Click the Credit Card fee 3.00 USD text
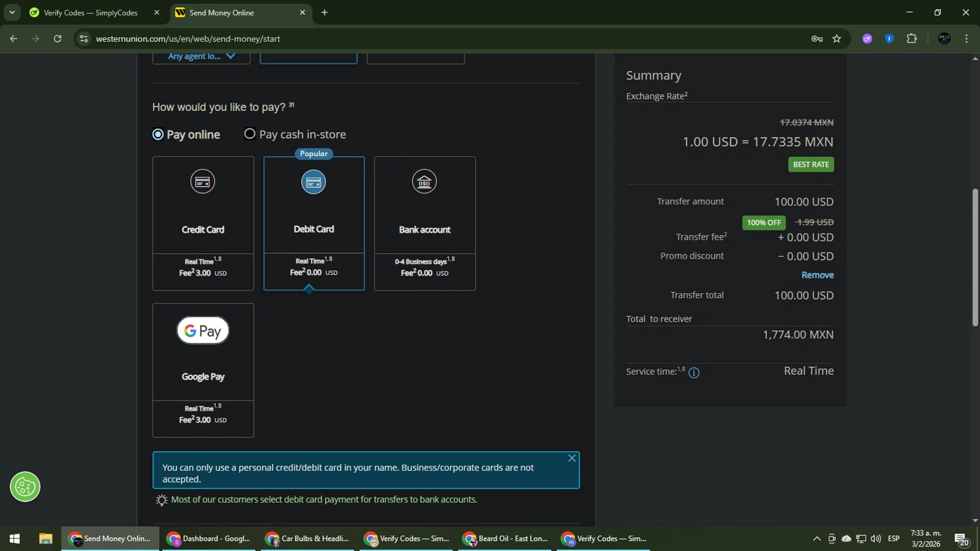980x551 pixels. [x=203, y=274]
